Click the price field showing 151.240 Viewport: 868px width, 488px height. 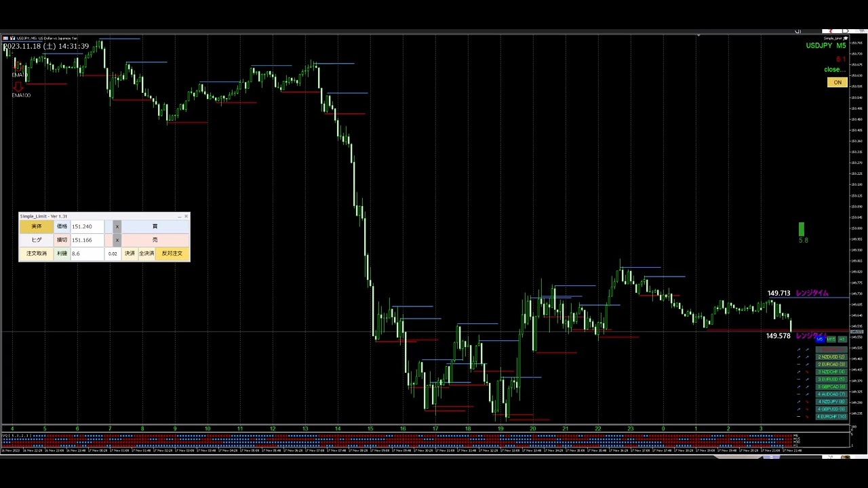87,226
